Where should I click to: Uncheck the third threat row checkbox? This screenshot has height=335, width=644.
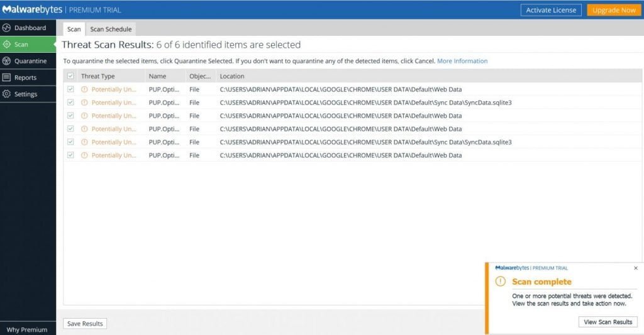pyautogui.click(x=70, y=116)
